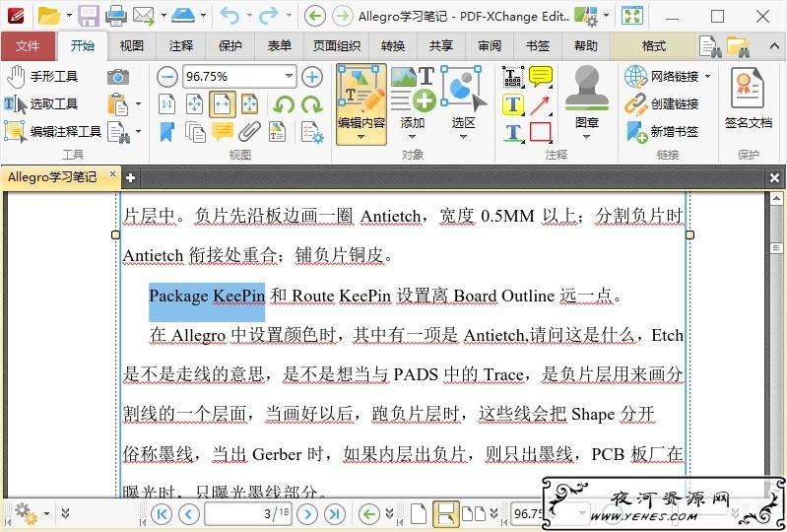The image size is (787, 532).
Task: Select the red Arrow annotation tool
Action: point(541,104)
